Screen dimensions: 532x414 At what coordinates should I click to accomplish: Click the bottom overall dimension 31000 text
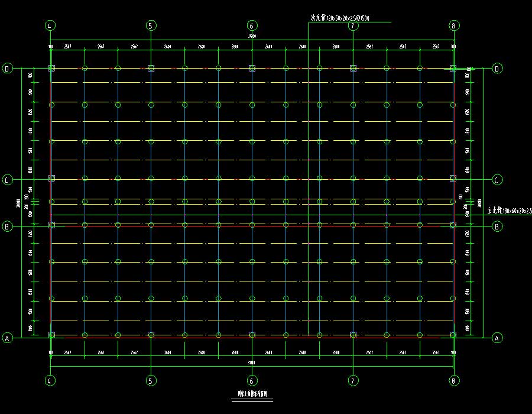pos(252,363)
